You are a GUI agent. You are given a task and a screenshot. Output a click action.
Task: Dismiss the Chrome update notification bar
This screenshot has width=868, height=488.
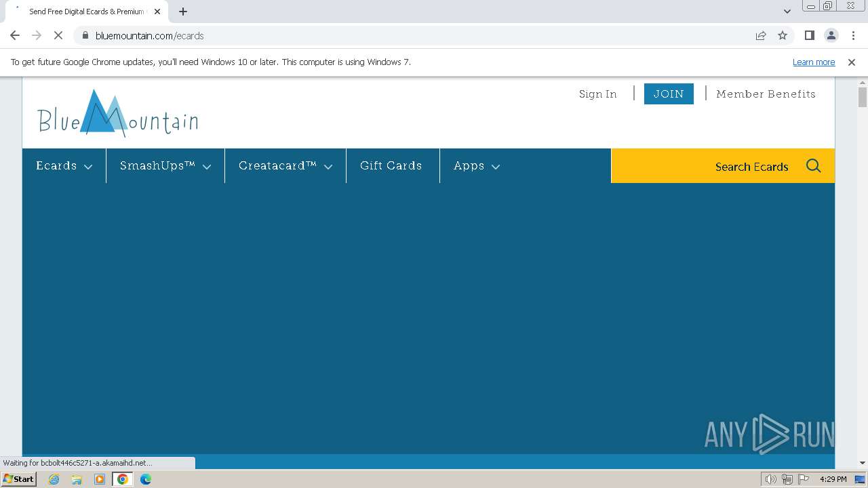tap(852, 62)
